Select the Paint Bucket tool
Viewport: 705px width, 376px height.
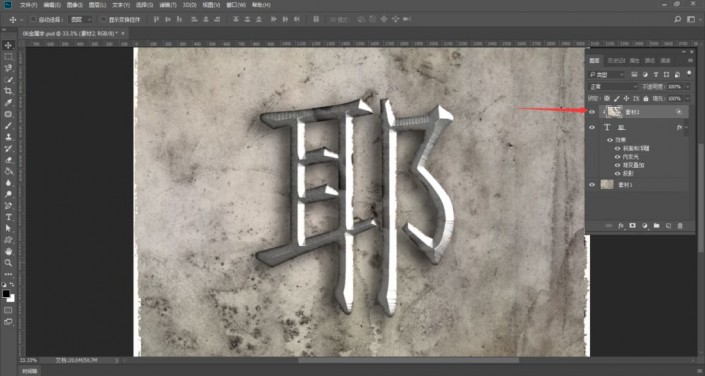coord(8,171)
